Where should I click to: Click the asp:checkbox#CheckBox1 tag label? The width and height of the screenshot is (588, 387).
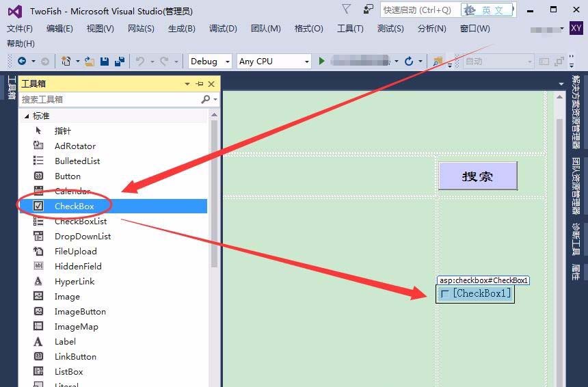coord(483,280)
